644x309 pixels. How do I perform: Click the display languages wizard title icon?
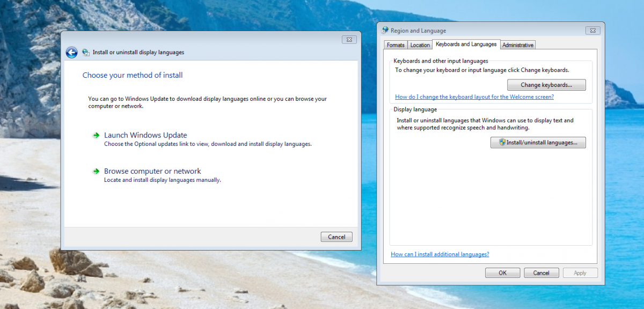pyautogui.click(x=86, y=53)
